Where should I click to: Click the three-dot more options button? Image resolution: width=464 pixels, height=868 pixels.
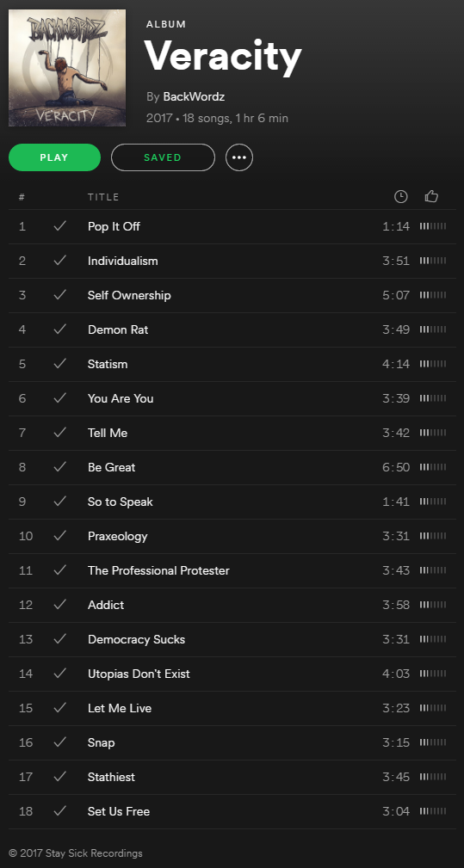click(239, 157)
